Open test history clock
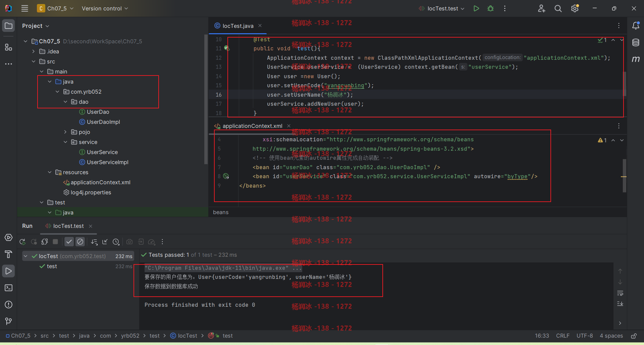The image size is (644, 345). coord(116,242)
